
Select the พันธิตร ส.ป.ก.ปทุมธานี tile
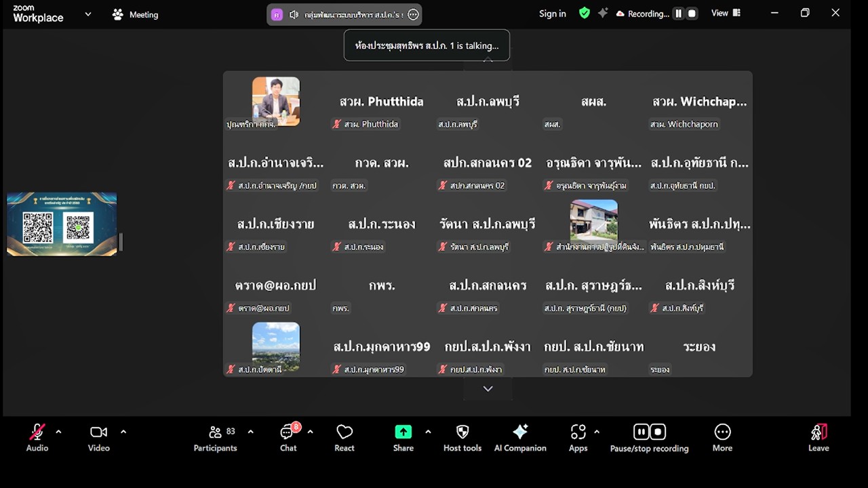(x=700, y=224)
